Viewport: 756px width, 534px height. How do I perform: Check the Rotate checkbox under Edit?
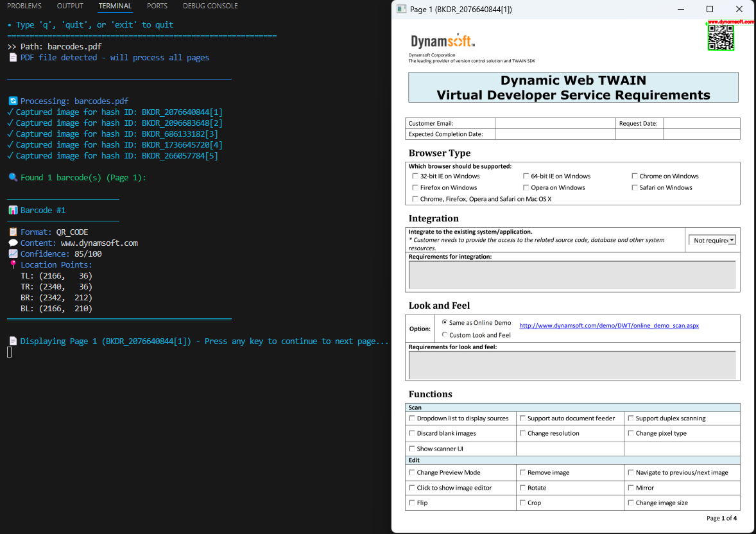(523, 488)
